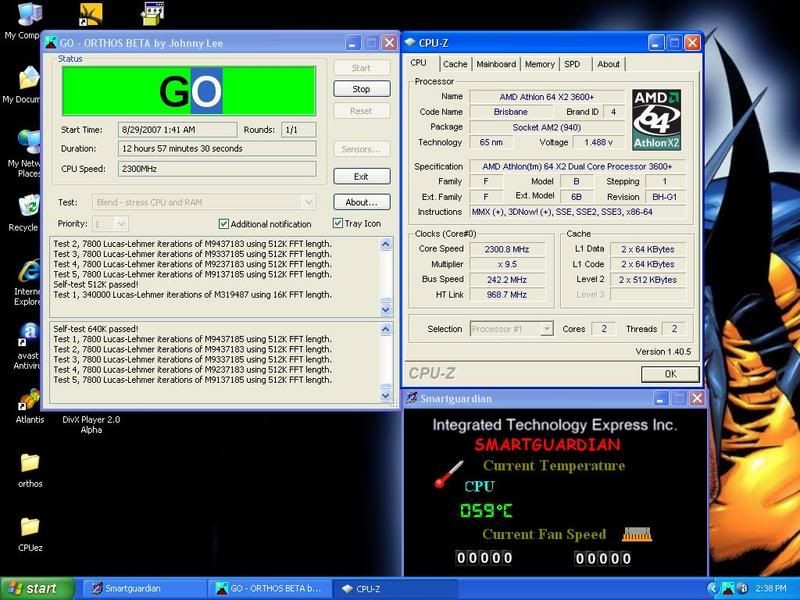Select Smartguardian in the taskbar
800x600 pixels.
143,589
